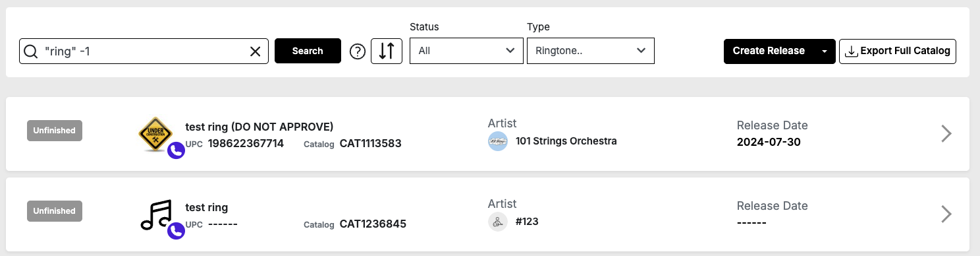The width and height of the screenshot is (980, 256).
Task: Click catalog number CAT1113583
Action: (371, 143)
